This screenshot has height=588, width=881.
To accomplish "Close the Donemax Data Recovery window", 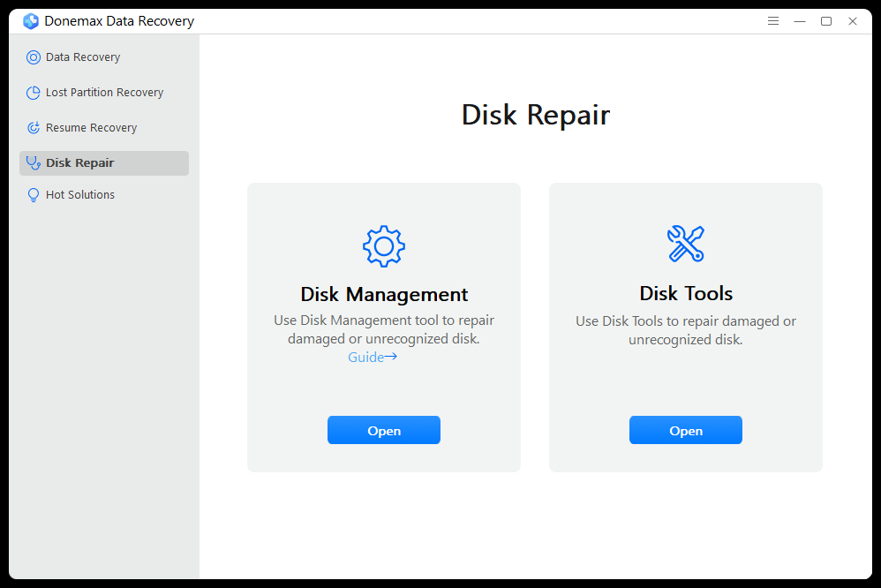I will 853,21.
